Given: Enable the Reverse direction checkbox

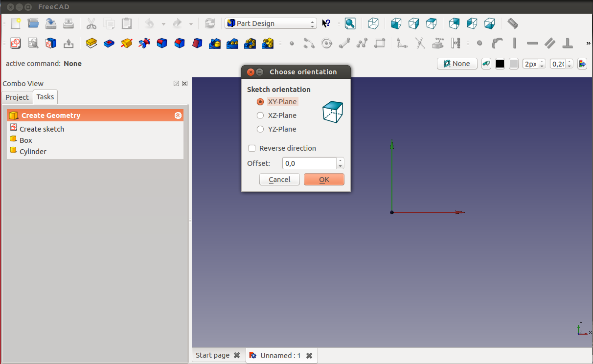Looking at the screenshot, I should point(252,148).
